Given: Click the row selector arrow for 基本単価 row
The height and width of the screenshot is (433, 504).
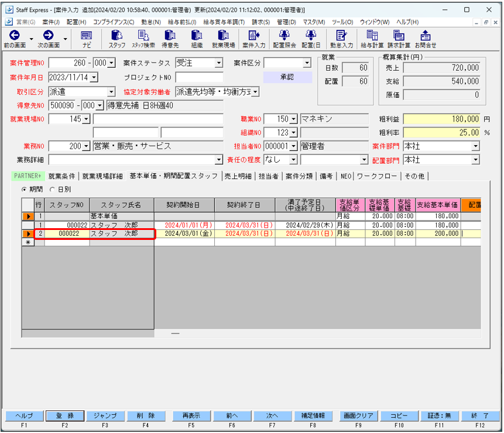Looking at the screenshot, I should pos(28,216).
